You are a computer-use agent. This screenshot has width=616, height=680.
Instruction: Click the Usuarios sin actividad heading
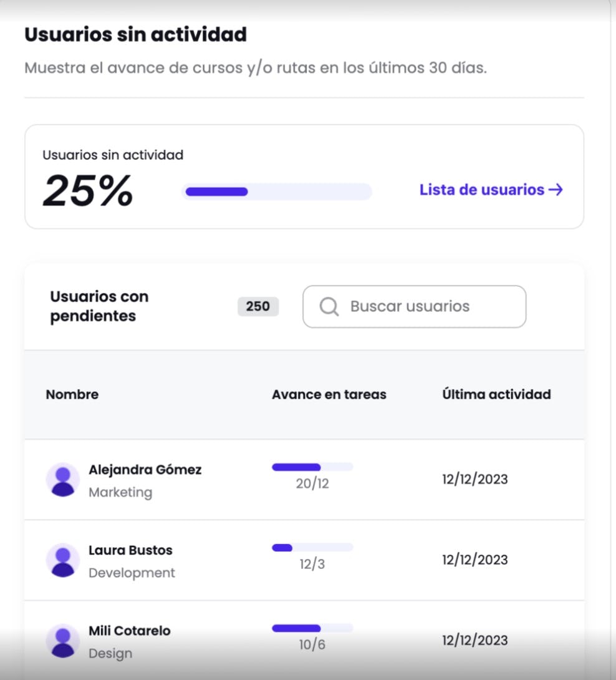tap(135, 34)
